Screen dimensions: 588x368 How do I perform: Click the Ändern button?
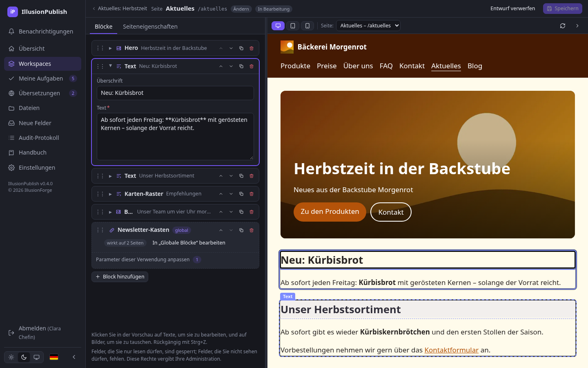(241, 9)
